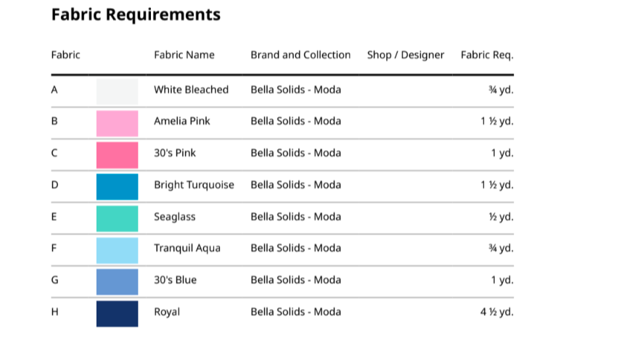Click the Tranquil Aqua color swatch

coord(117,250)
